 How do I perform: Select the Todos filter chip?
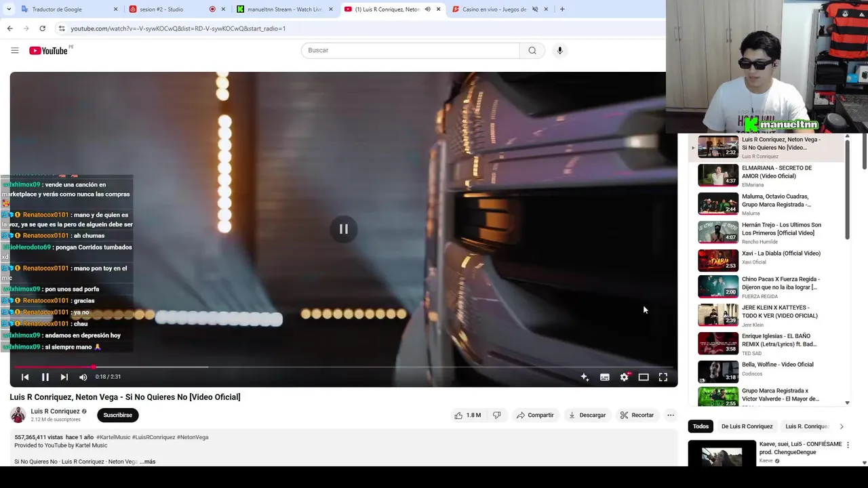click(701, 426)
